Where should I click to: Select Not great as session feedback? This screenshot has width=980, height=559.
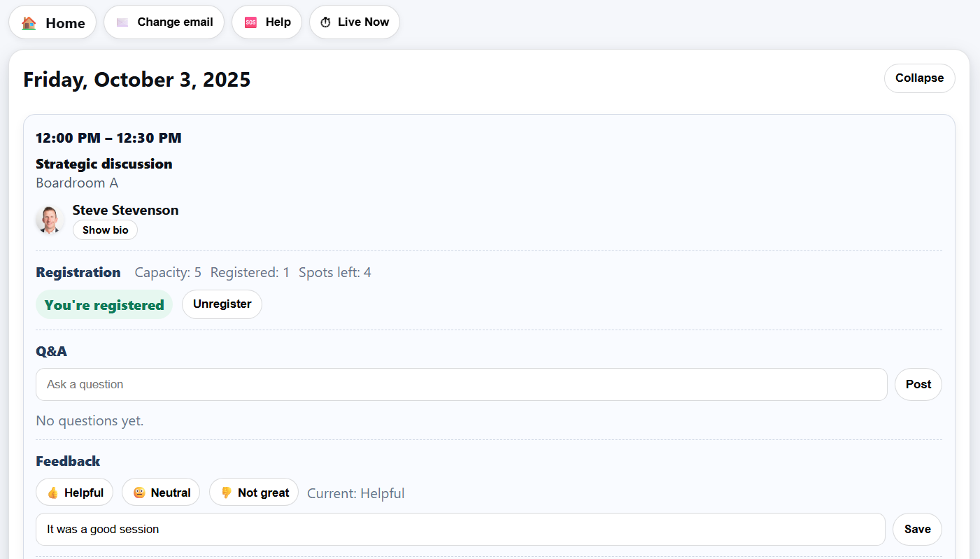tap(253, 492)
